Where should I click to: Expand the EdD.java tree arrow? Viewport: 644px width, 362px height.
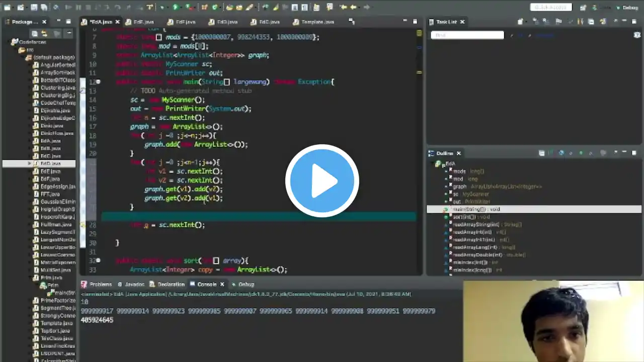coord(29,163)
